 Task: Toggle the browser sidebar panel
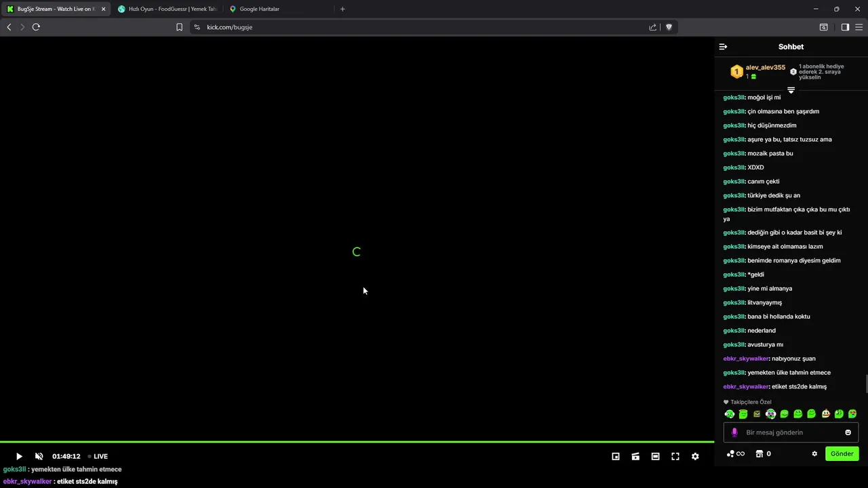click(845, 27)
